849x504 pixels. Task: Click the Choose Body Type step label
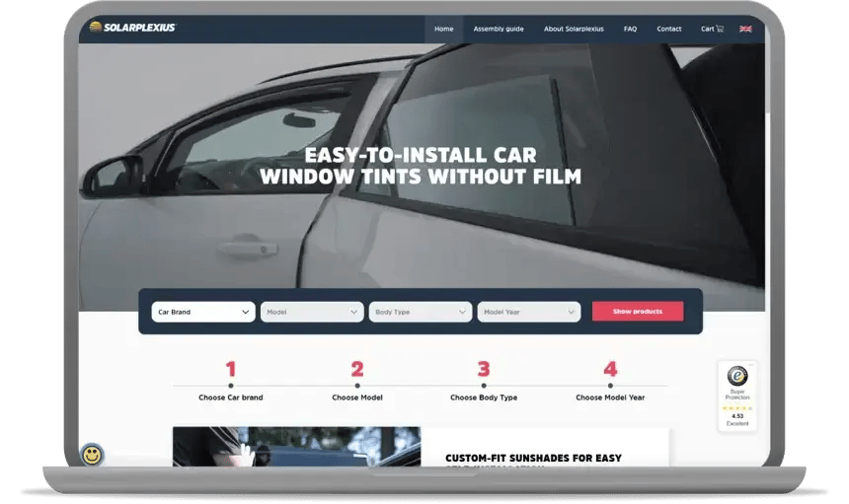click(x=484, y=397)
